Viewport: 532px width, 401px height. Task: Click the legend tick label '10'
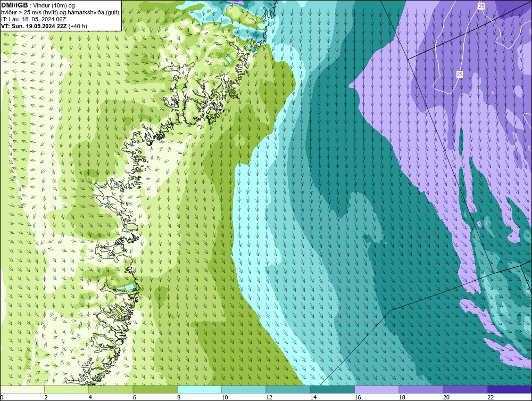225,397
